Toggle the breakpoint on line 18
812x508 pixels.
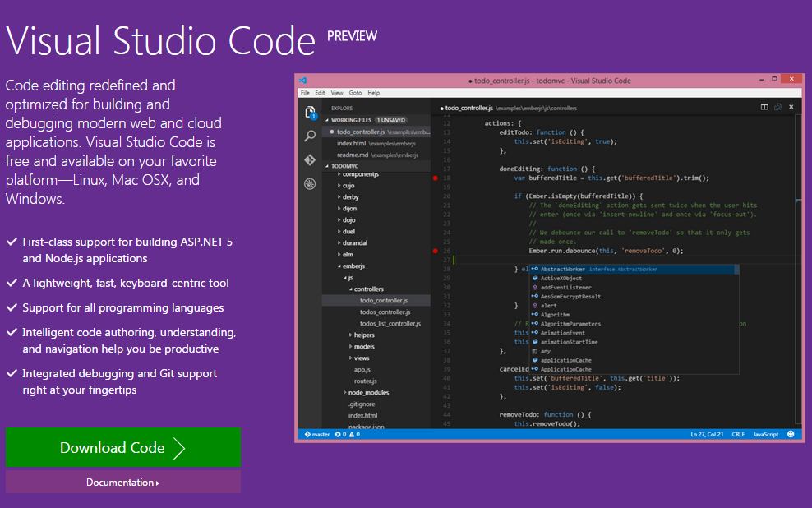436,178
